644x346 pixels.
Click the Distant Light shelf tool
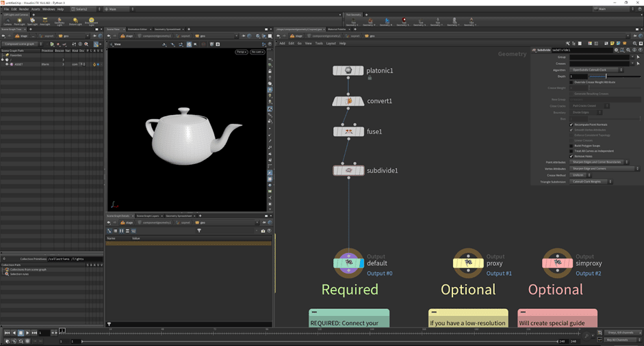click(x=75, y=21)
